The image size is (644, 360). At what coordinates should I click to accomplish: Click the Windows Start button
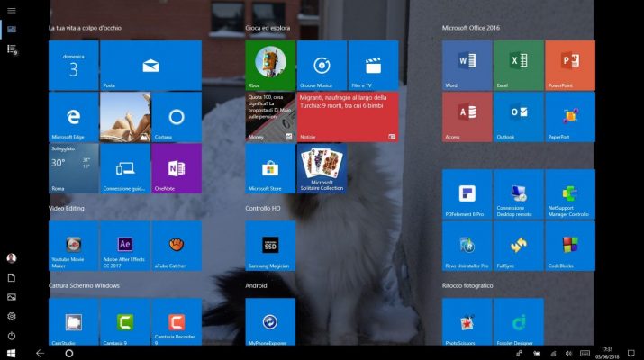point(12,353)
